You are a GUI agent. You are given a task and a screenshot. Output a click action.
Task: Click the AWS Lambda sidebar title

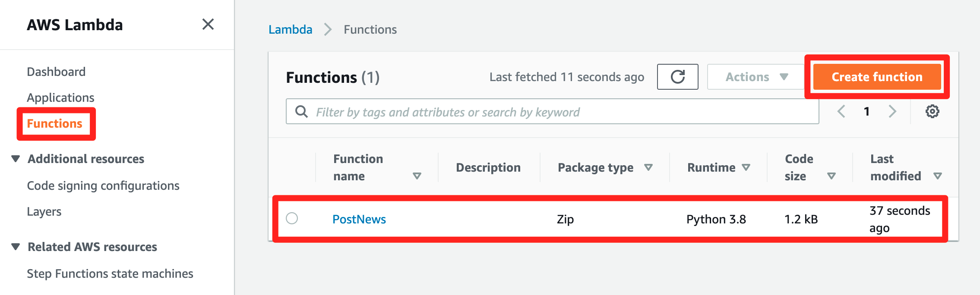[75, 25]
